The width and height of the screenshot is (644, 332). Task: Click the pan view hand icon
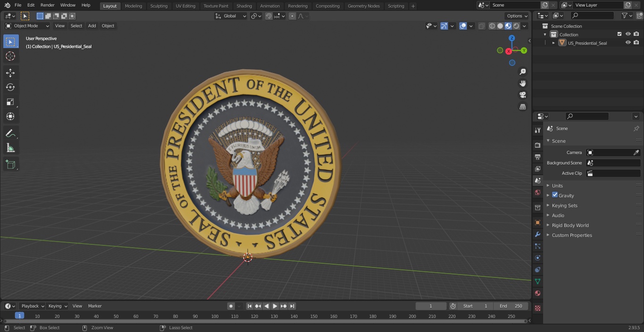(x=522, y=83)
